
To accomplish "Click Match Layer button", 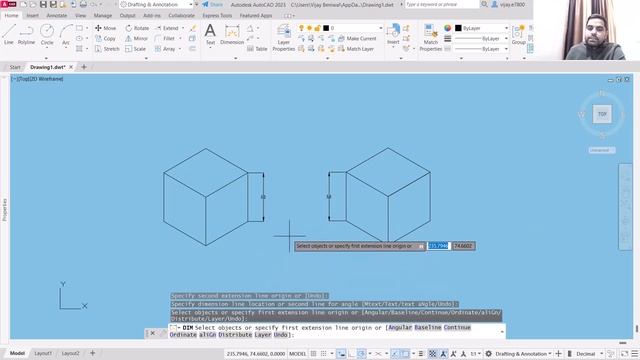I will coord(356,49).
